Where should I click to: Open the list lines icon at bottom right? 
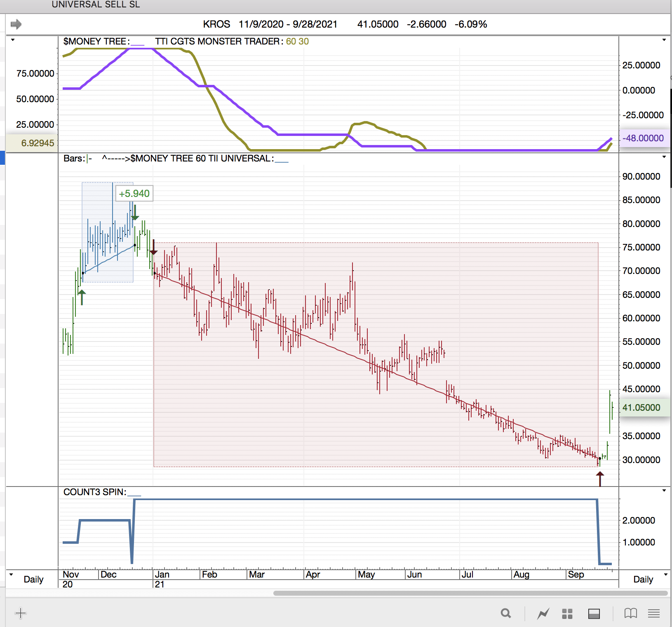click(653, 613)
